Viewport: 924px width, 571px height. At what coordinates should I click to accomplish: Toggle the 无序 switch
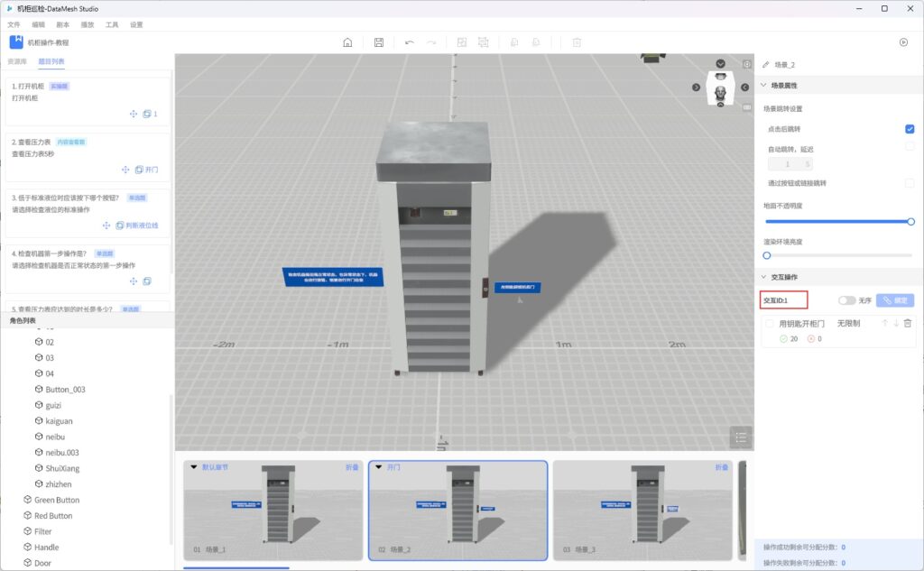(x=846, y=300)
